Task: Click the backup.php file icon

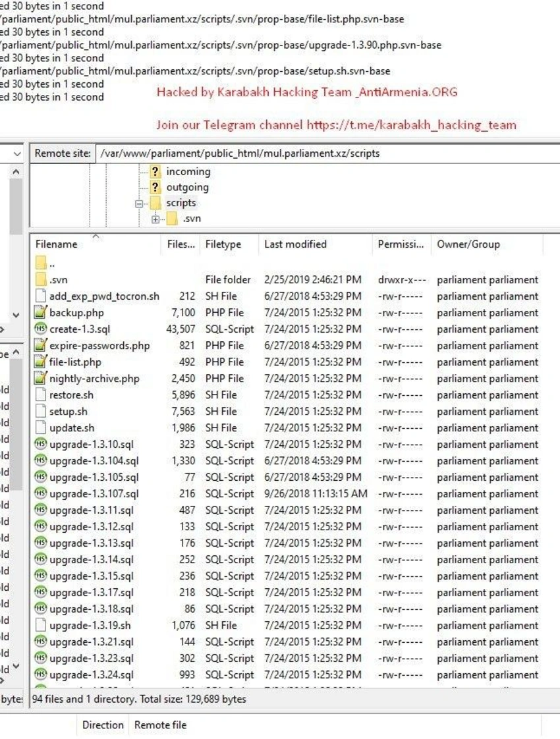Action: coord(41,312)
